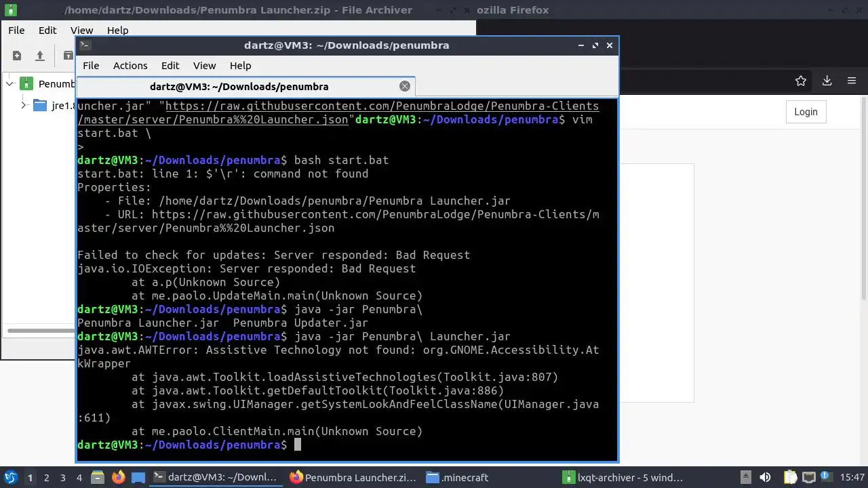Click the taskbar clock showing 15:47
The height and width of the screenshot is (488, 868).
tap(852, 477)
